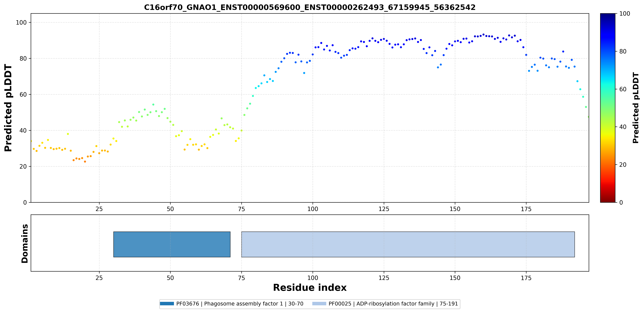The image size is (644, 313).
Task: Click the PF03676 dark blue legend swatch
Action: pyautogui.click(x=167, y=304)
